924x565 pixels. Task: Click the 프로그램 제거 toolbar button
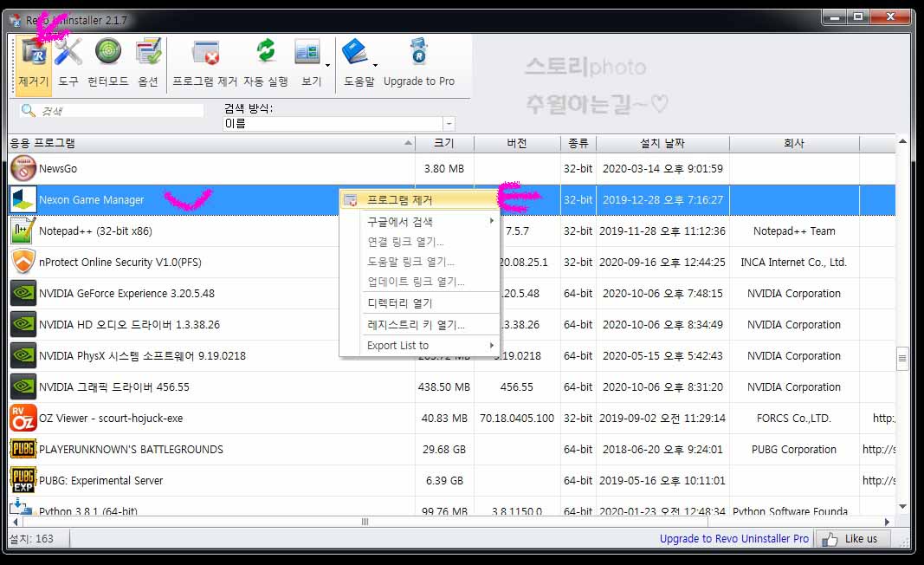205,62
